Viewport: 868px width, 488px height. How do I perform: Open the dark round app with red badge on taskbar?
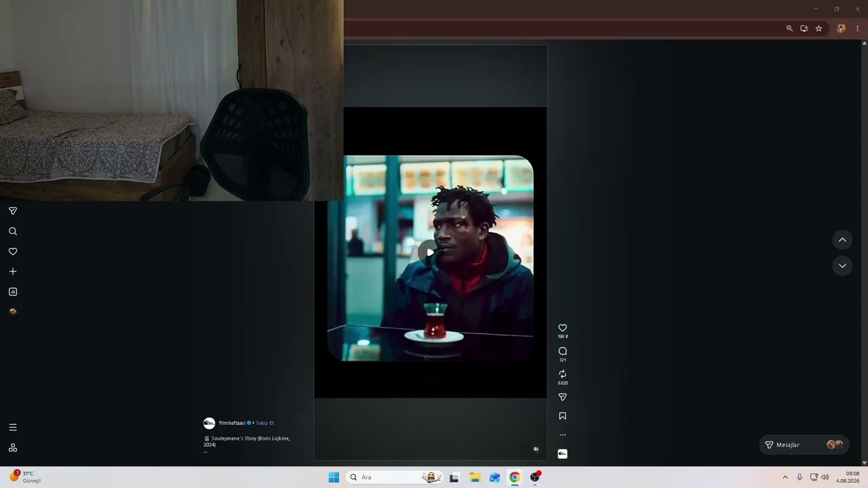[x=535, y=477]
